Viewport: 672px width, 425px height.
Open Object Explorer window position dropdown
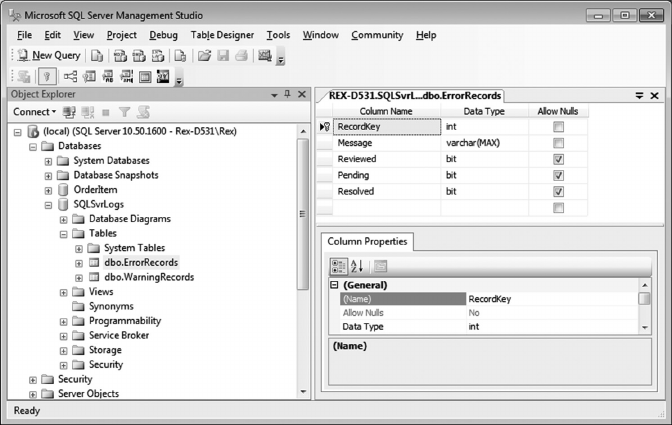274,95
